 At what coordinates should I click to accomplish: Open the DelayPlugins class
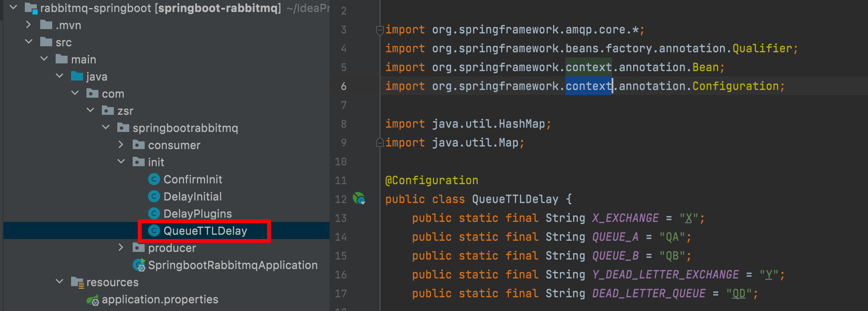click(198, 213)
